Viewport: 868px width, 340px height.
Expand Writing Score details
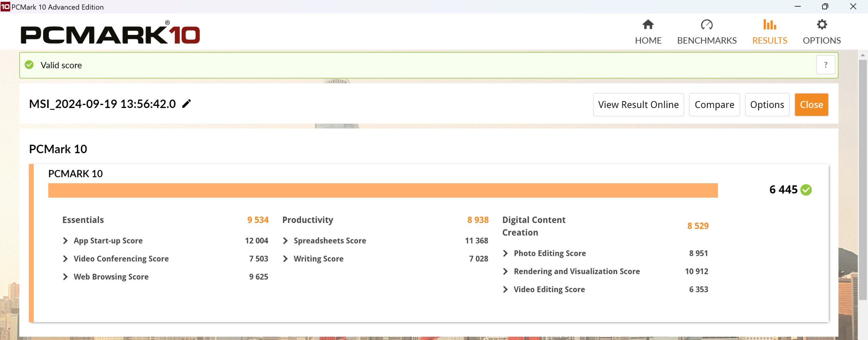tap(285, 259)
